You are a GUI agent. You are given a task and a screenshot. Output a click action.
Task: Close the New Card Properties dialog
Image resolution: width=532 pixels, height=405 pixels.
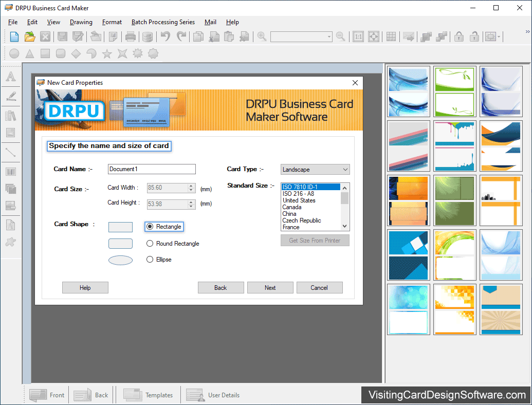pos(355,83)
